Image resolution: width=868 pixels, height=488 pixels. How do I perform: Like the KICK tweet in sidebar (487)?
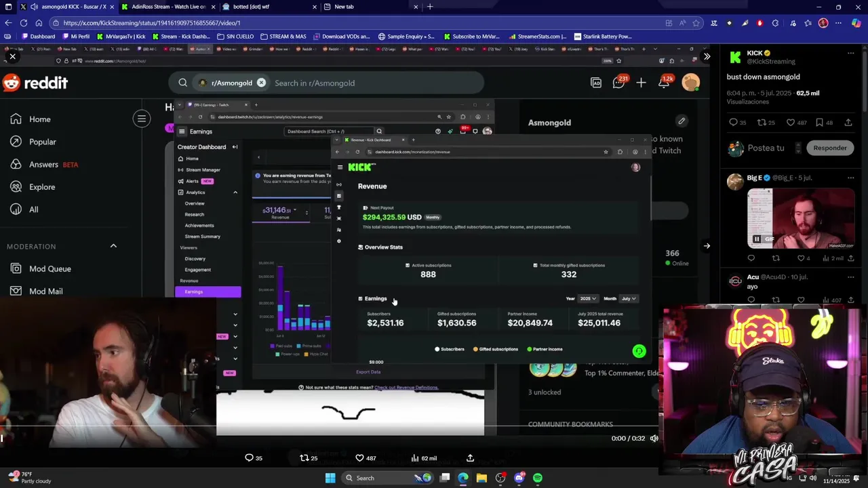point(796,123)
